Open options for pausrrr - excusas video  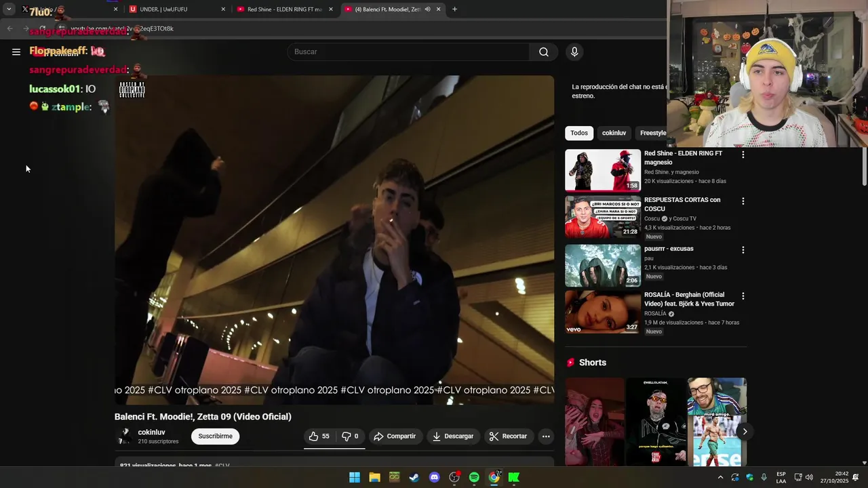(x=743, y=250)
